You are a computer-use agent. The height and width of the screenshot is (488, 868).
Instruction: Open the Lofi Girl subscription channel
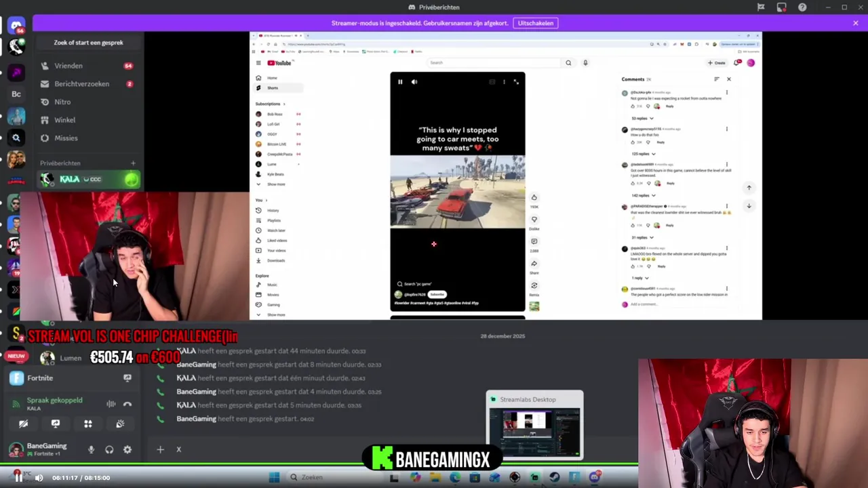tap(278, 124)
